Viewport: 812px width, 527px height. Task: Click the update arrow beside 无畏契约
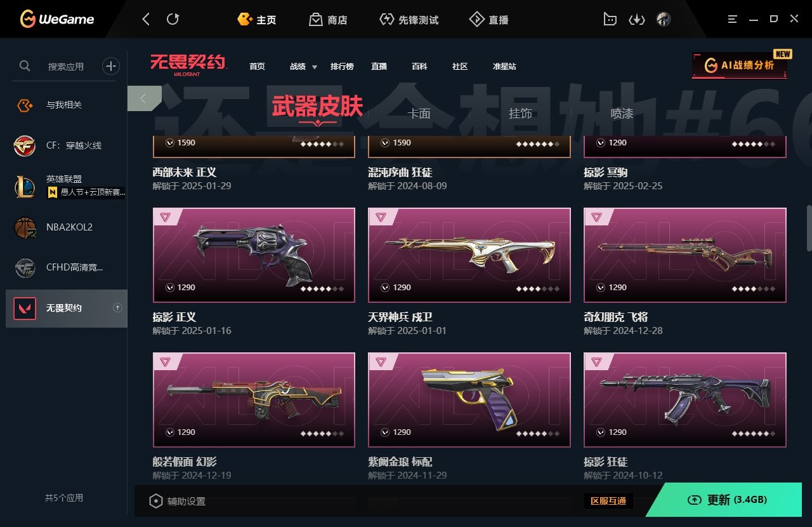coord(117,308)
